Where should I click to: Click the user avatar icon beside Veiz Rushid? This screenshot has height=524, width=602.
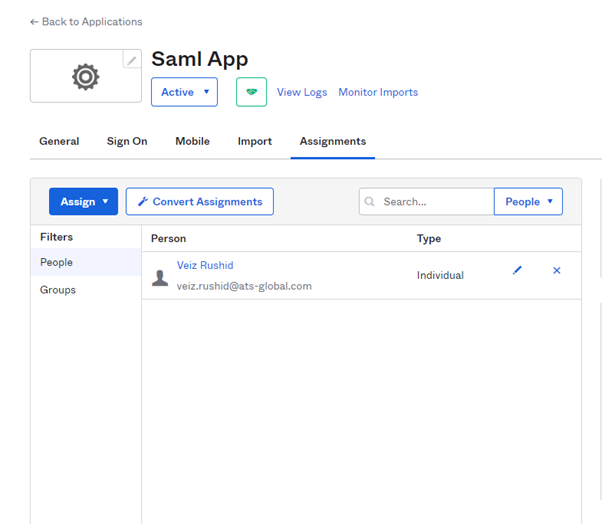pyautogui.click(x=160, y=277)
